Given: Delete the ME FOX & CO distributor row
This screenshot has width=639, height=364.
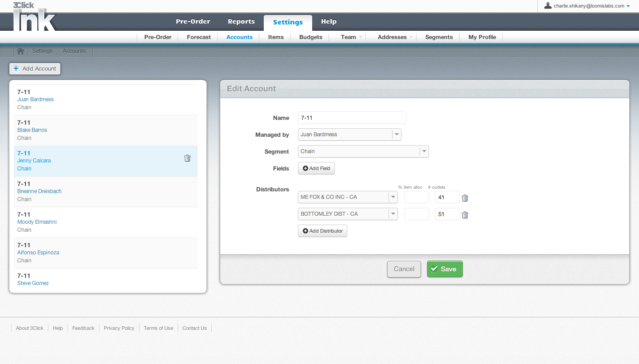Looking at the screenshot, I should [x=465, y=198].
